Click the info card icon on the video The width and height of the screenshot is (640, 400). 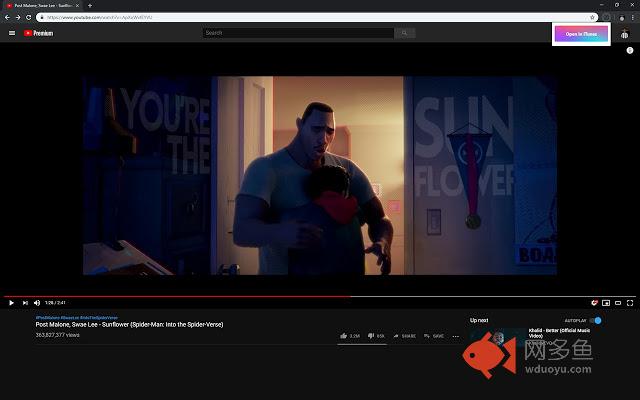pyautogui.click(x=630, y=50)
